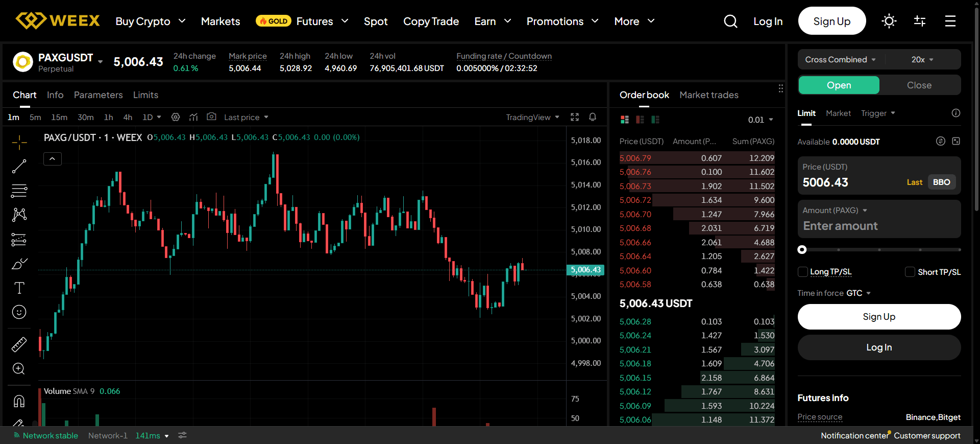The height and width of the screenshot is (444, 980).
Task: Expand the Cross Combined margin mode dropdown
Action: 840,60
